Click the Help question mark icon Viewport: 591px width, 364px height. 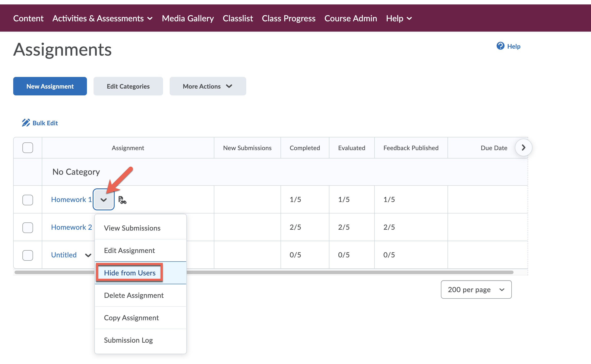click(500, 46)
